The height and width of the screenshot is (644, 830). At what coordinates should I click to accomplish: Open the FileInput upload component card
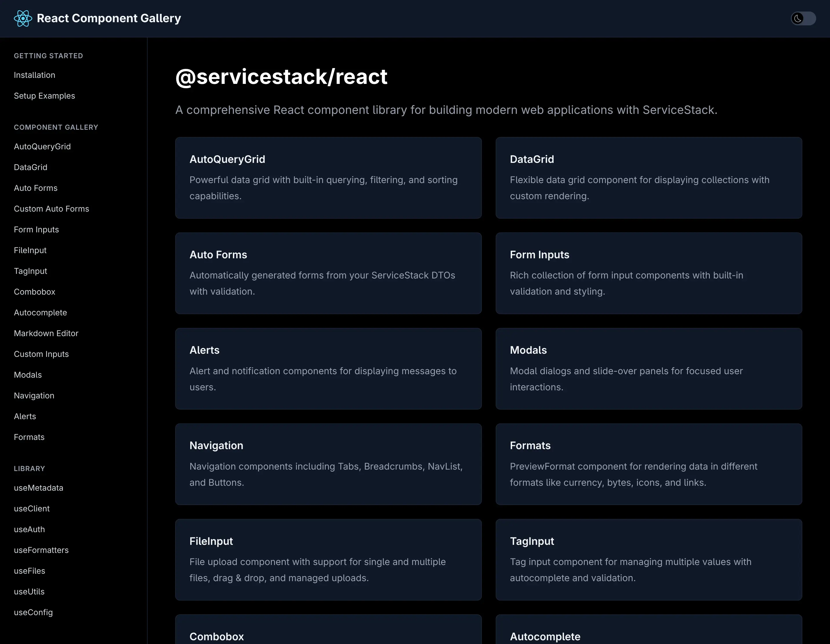tap(328, 560)
